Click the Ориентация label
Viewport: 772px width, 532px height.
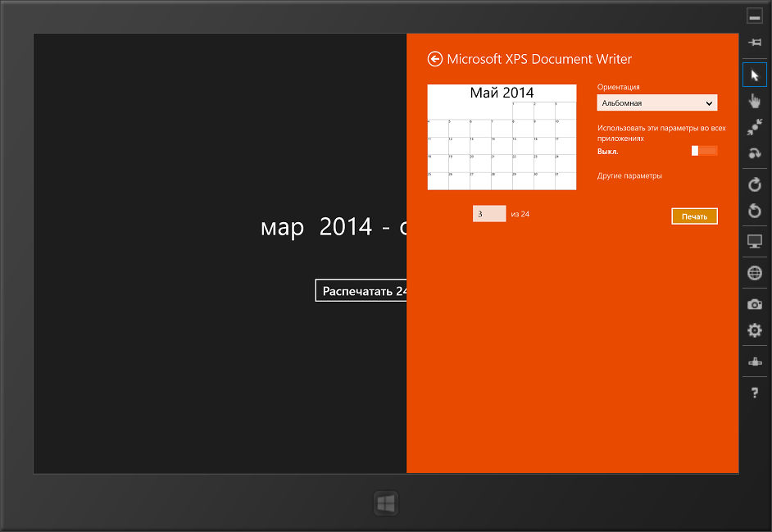click(619, 87)
